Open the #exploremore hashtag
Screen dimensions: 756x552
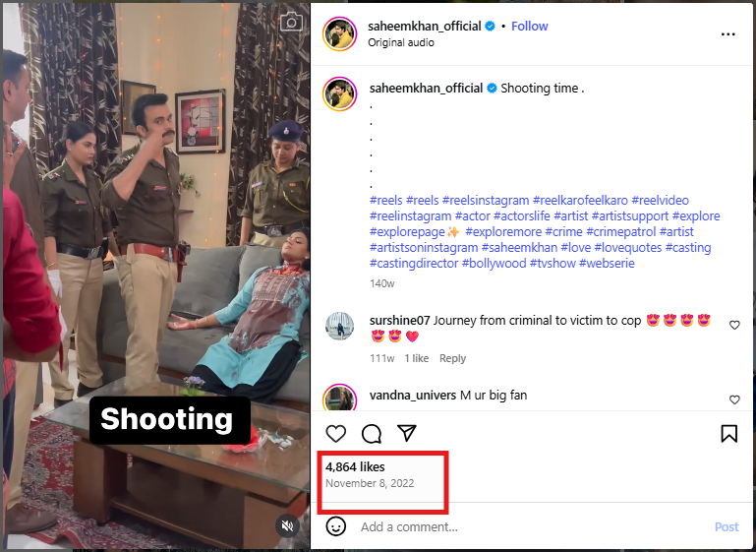tap(503, 232)
